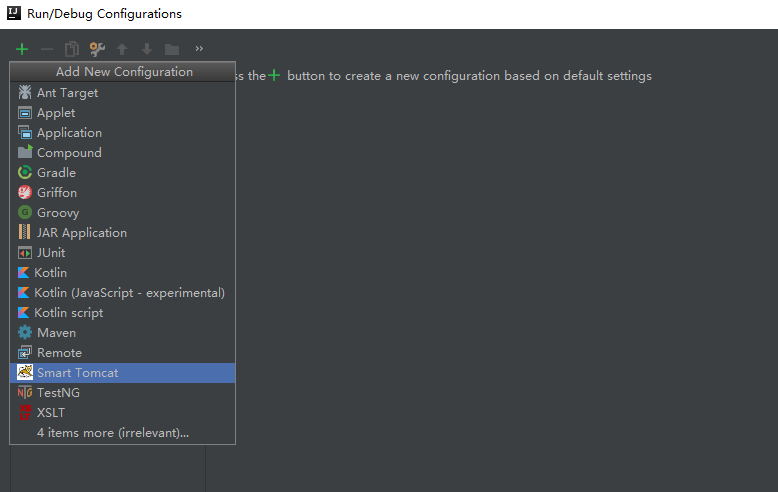
Task: Click the minus Remove Configuration icon
Action: pos(47,49)
